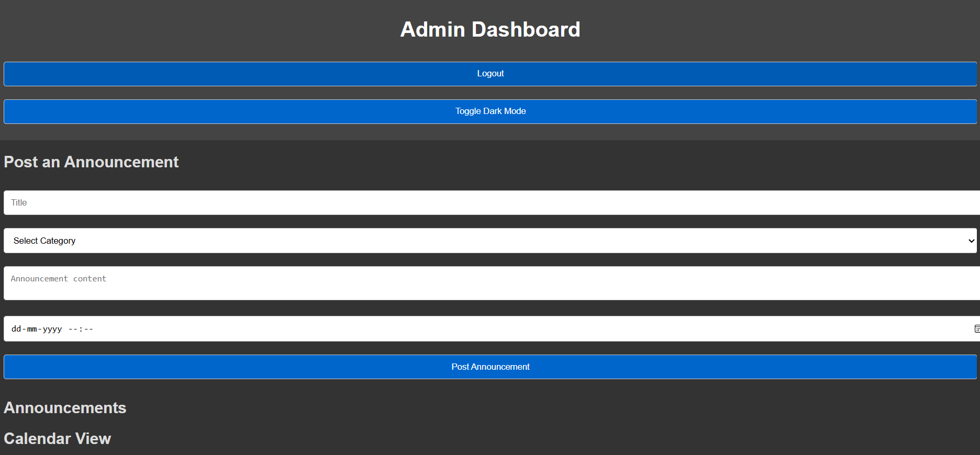Click into the Announcement content textarea
Viewport: 980px width, 455px height.
tap(490, 283)
